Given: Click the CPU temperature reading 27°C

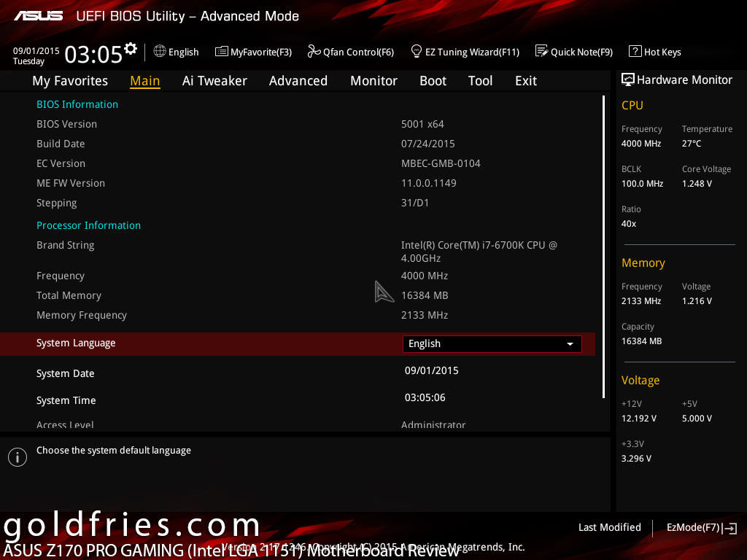Looking at the screenshot, I should click(692, 144).
